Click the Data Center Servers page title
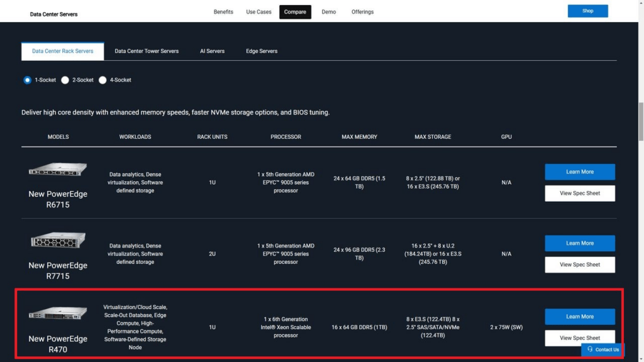Viewport: 644px width, 362px height. coord(54,14)
